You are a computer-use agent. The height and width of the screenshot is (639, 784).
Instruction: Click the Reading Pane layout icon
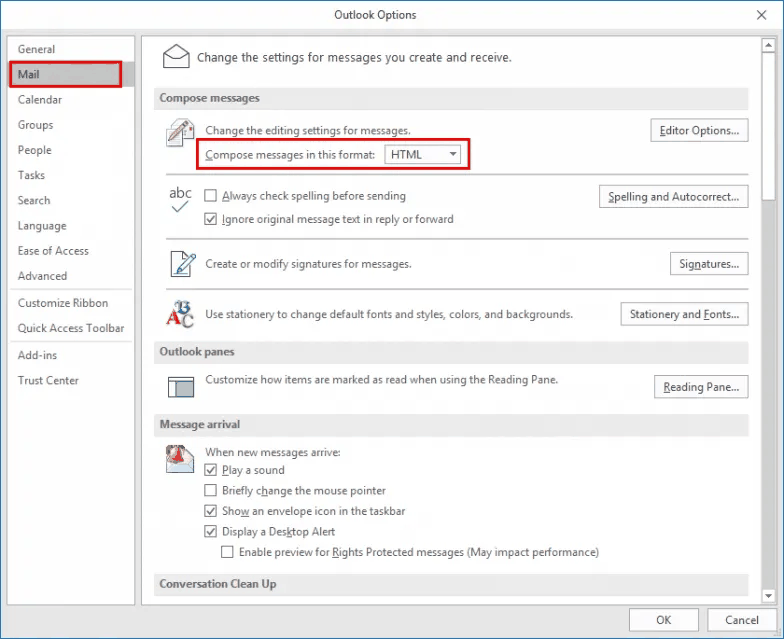180,387
